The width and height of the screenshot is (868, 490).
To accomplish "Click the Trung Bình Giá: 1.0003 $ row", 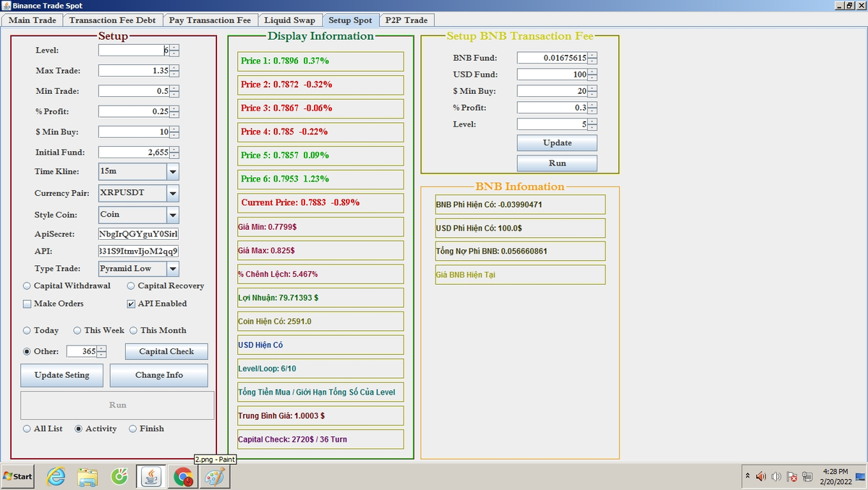I will pos(320,416).
